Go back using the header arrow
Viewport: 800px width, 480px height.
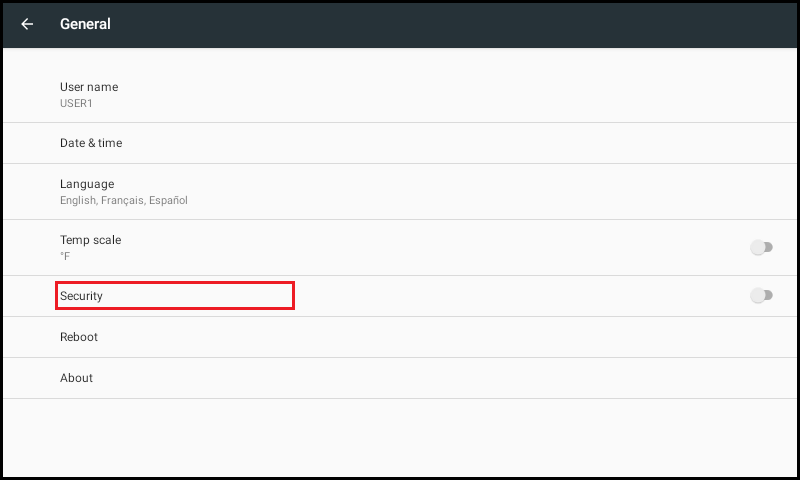coord(27,24)
